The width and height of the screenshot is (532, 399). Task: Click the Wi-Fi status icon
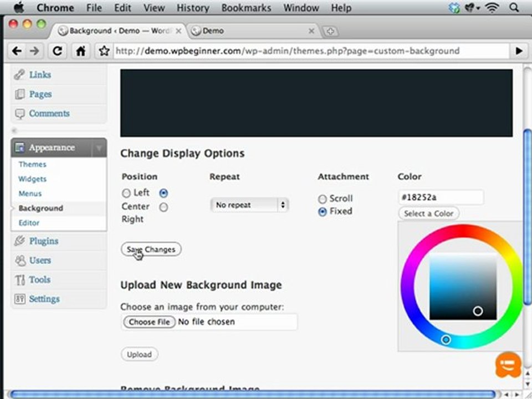click(x=492, y=7)
